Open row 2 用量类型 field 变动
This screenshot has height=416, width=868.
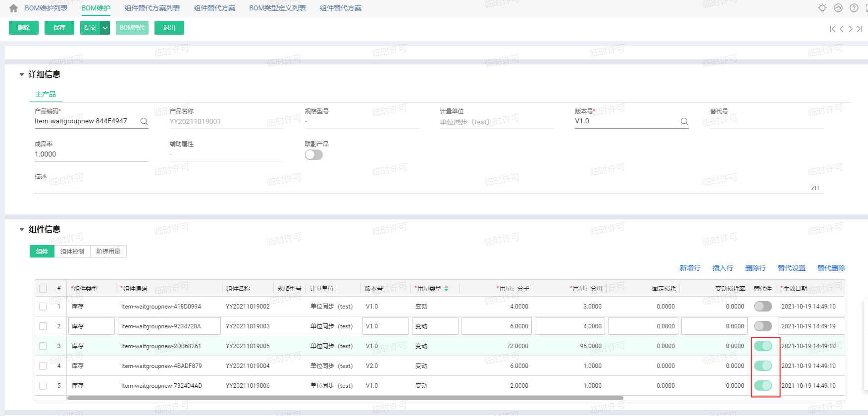[x=435, y=326]
